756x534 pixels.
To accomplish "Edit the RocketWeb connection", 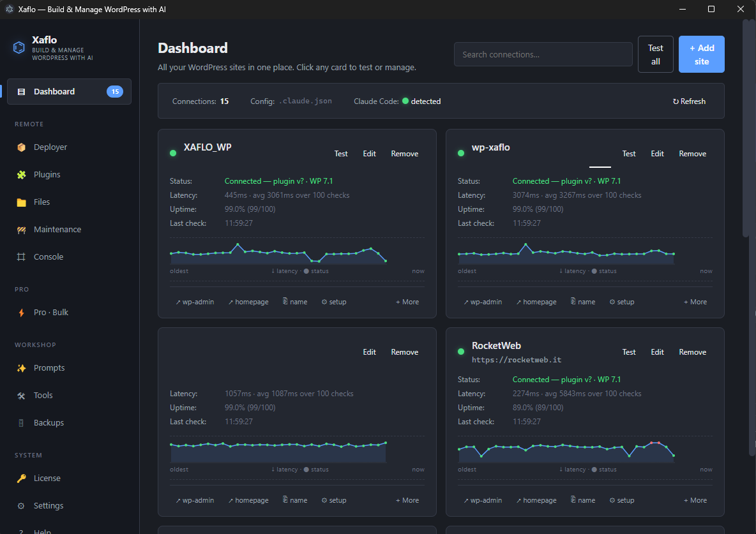I will (x=657, y=352).
